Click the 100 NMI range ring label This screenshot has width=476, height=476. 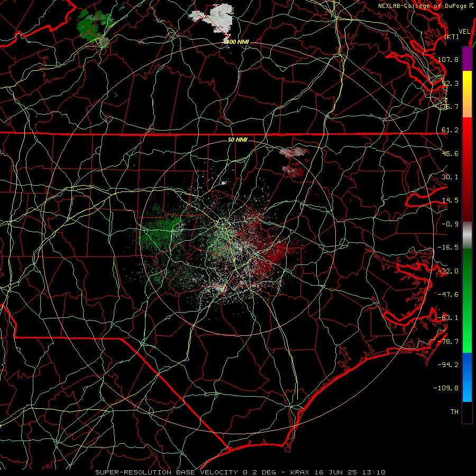pyautogui.click(x=238, y=42)
